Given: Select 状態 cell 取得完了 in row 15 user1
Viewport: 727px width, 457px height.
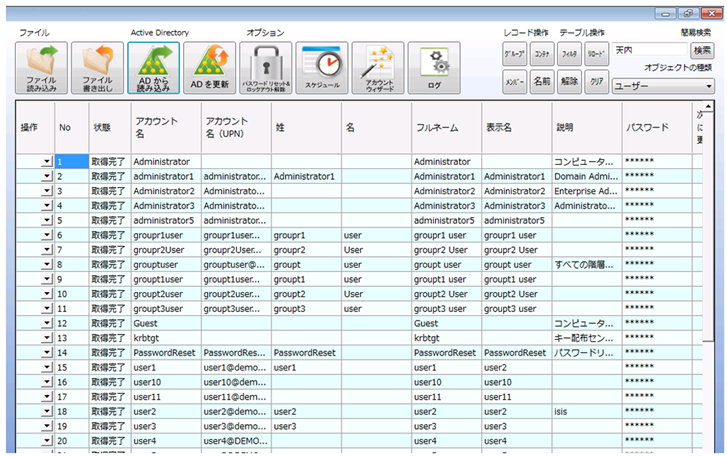Looking at the screenshot, I should (110, 368).
